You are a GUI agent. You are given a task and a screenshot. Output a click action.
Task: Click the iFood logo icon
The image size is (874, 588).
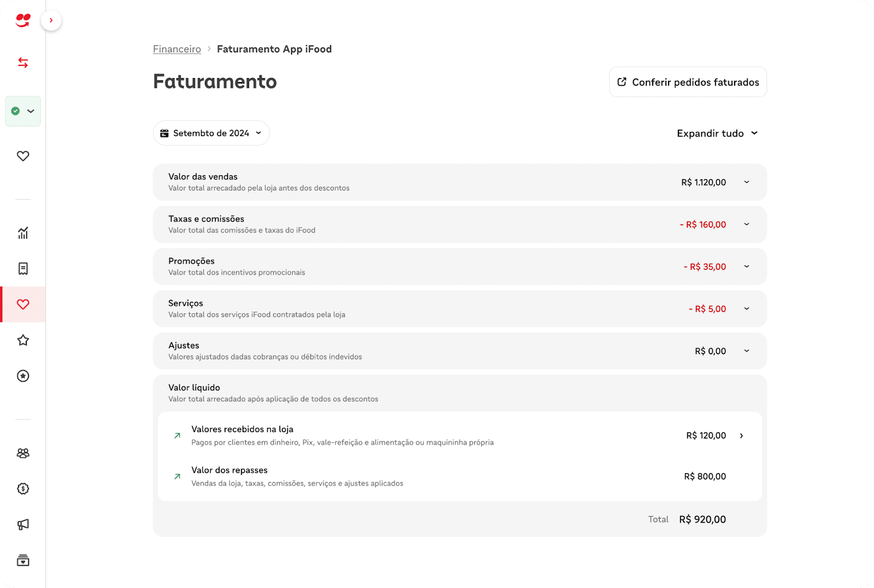pos(23,21)
